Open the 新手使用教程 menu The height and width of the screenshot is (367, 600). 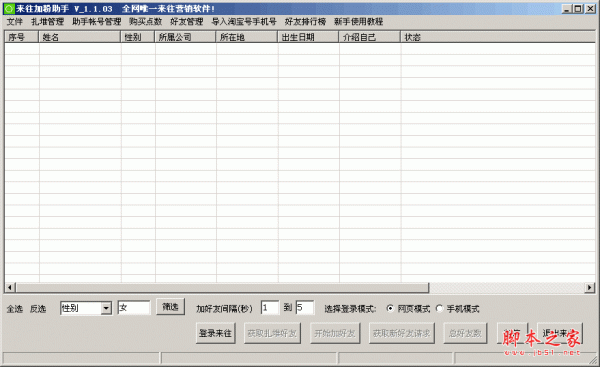point(359,22)
